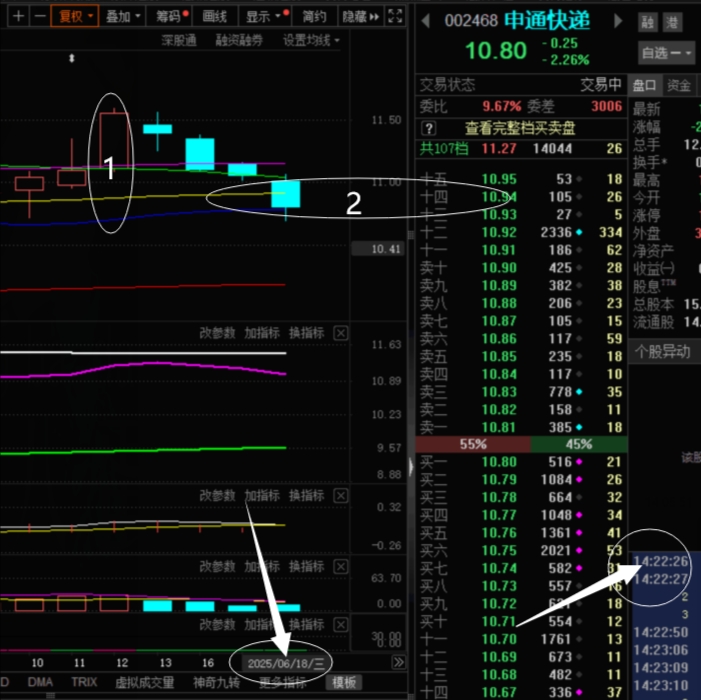Select the 虚拟成交量 indicator tab
This screenshot has height=700, width=701.
pyautogui.click(x=144, y=683)
